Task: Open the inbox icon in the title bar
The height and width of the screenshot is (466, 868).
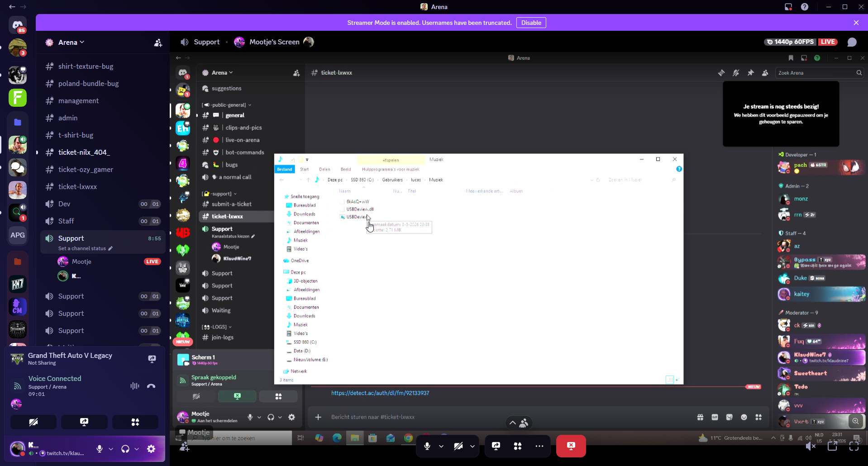Action: point(788,7)
